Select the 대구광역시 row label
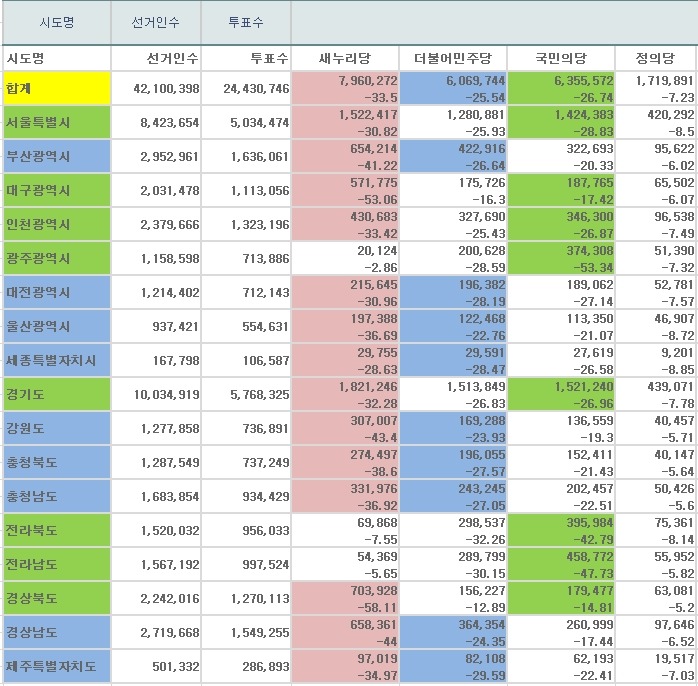 point(57,191)
